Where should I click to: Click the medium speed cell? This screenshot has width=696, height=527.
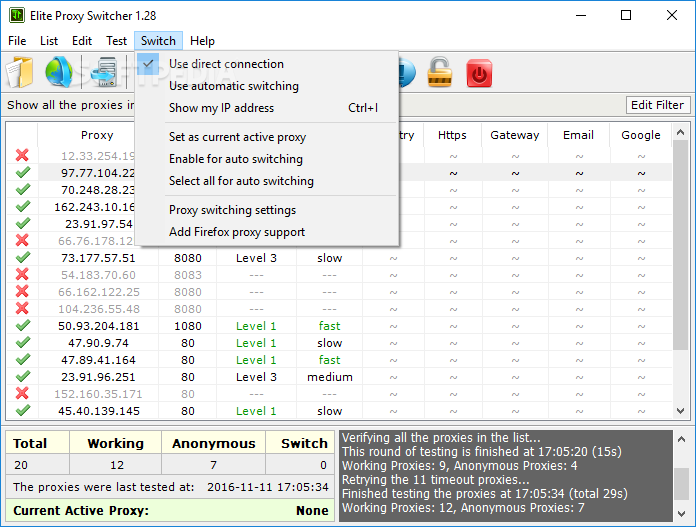330,377
